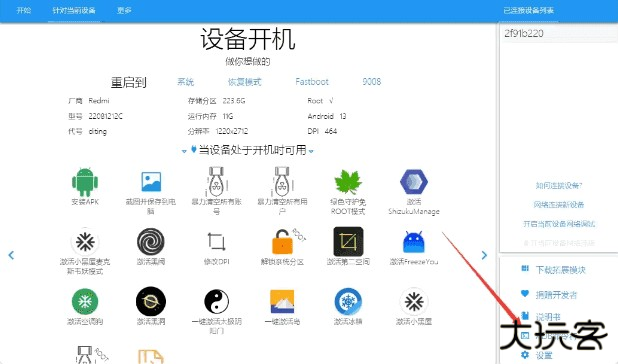Click the black spiral 激活黑阈 icon
The width and height of the screenshot is (618, 364).
151,241
